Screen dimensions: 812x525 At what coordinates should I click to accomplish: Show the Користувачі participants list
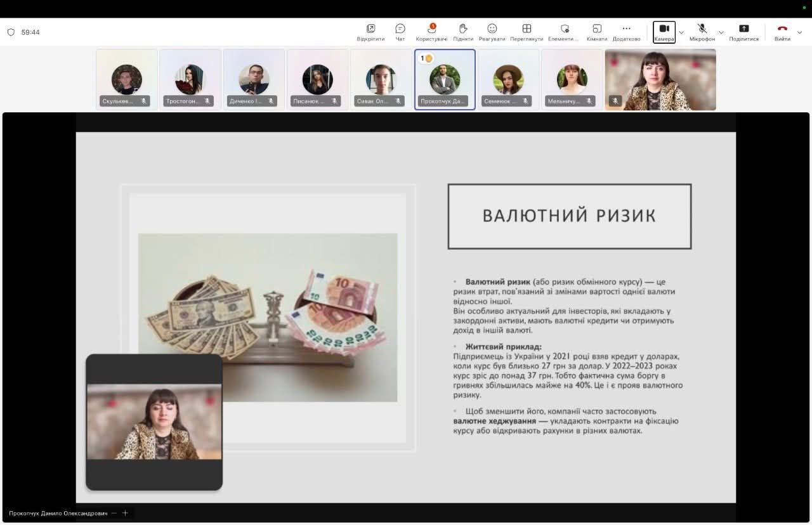coord(431,29)
